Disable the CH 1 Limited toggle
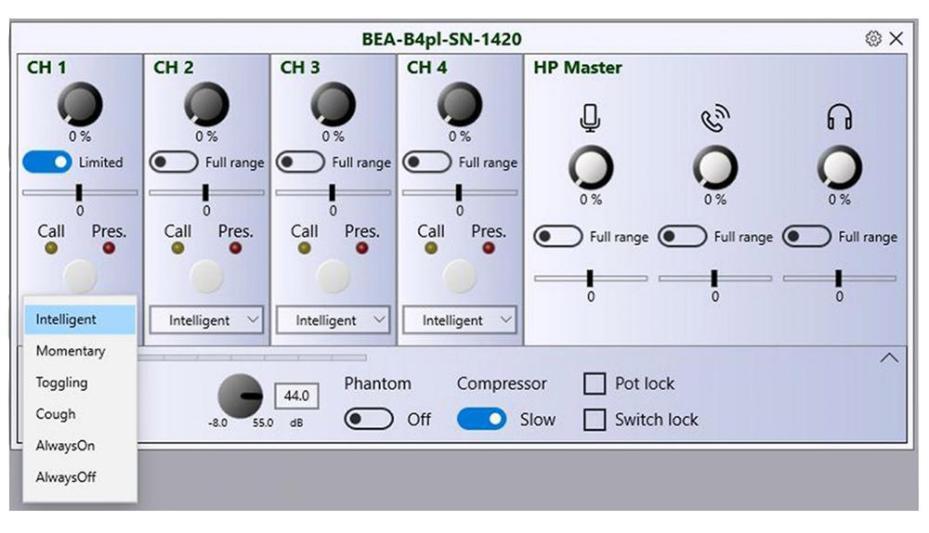This screenshot has width=929, height=533. [47, 162]
